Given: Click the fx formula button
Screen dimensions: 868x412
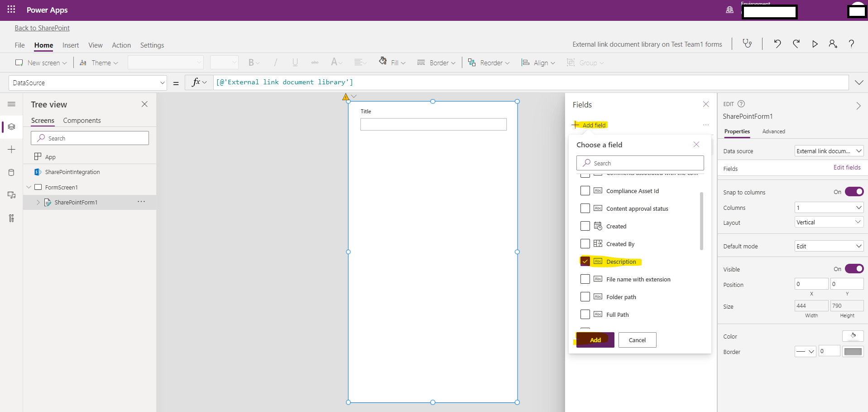Looking at the screenshot, I should 199,82.
